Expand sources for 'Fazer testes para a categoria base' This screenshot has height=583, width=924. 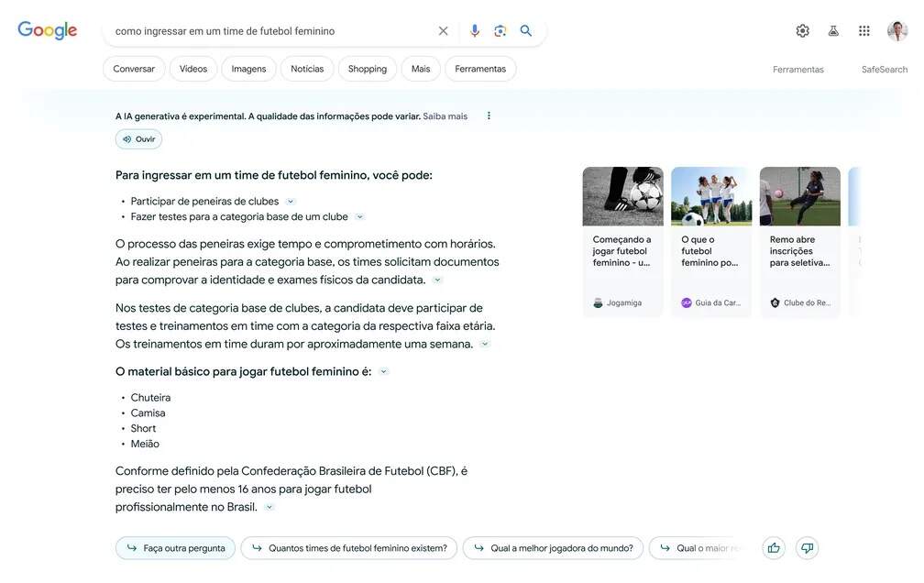(x=359, y=217)
